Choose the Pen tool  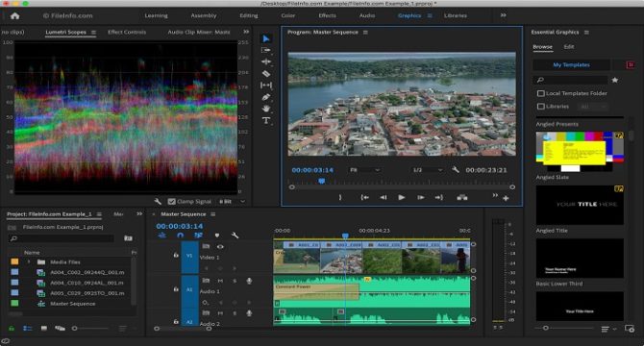pos(266,97)
